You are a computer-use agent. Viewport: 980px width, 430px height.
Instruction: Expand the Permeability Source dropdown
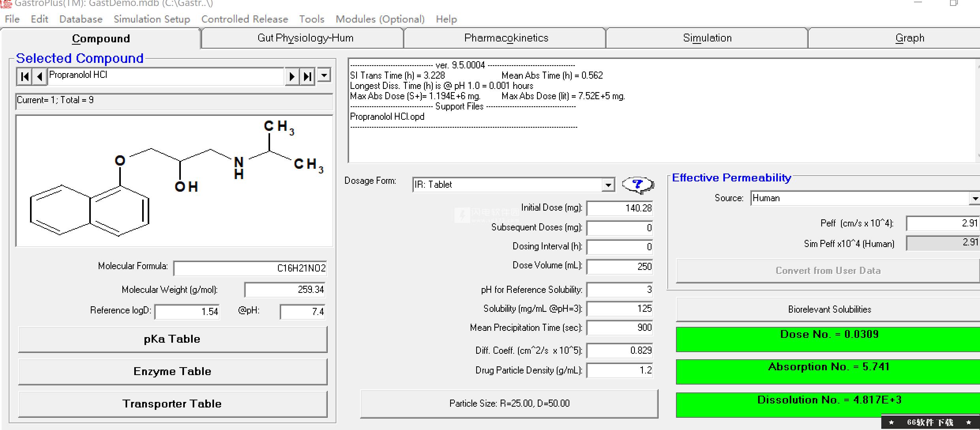974,198
